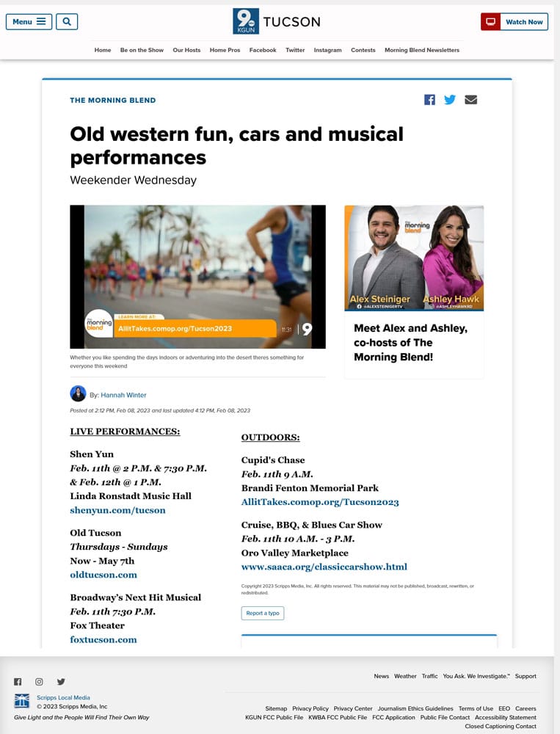Open shenyun.com/tucson link

[117, 510]
